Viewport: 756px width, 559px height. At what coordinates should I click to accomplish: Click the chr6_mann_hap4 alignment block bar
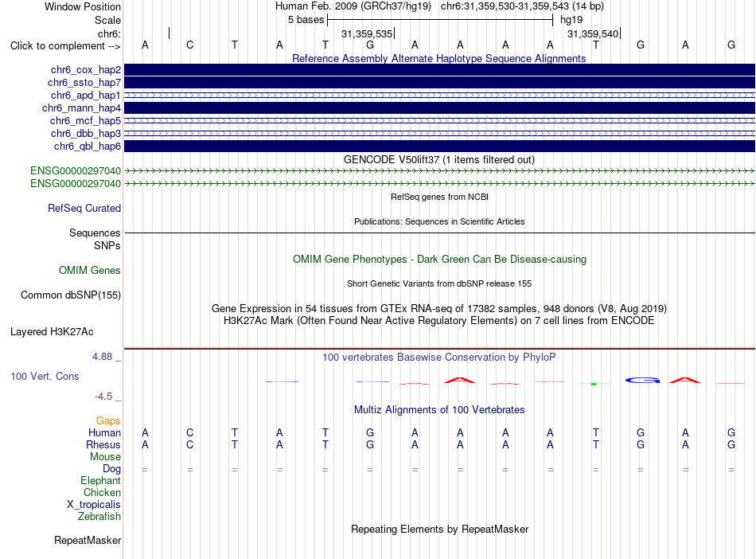[439, 108]
